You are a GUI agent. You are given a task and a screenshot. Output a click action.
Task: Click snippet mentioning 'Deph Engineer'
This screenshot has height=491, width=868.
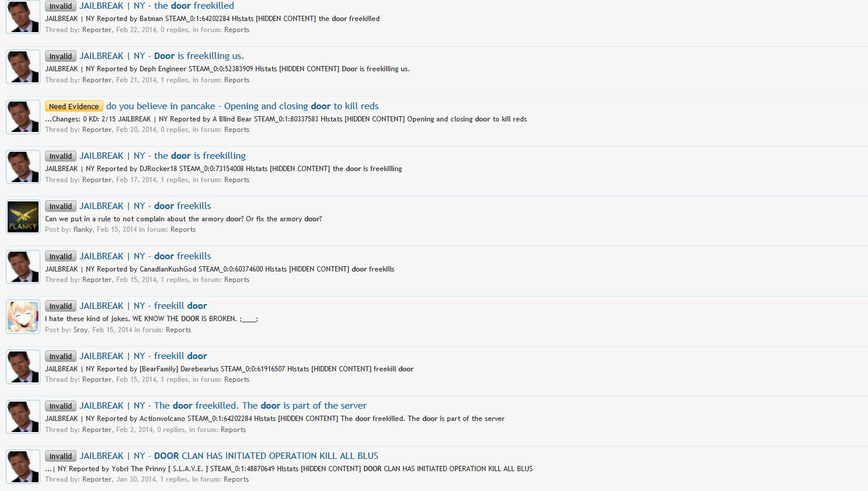point(227,69)
